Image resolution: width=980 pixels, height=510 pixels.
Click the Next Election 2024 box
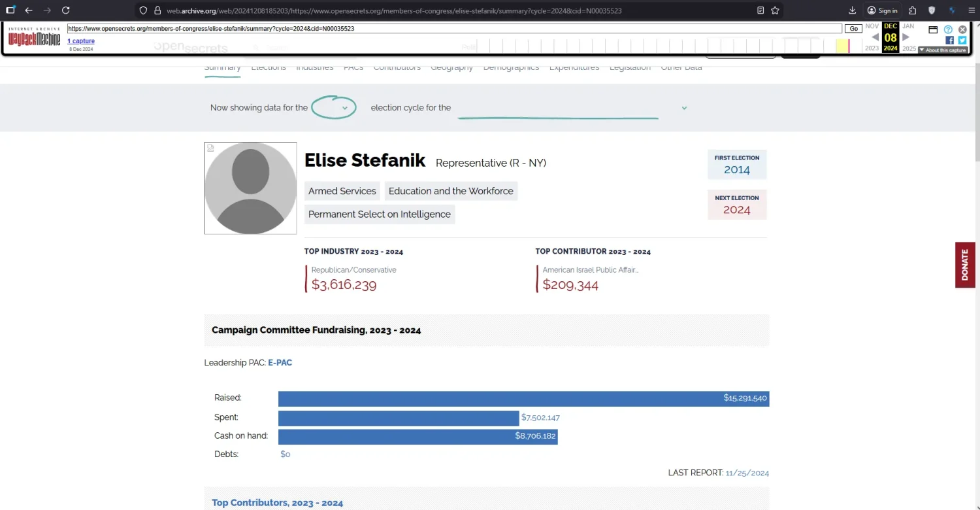coord(737,205)
